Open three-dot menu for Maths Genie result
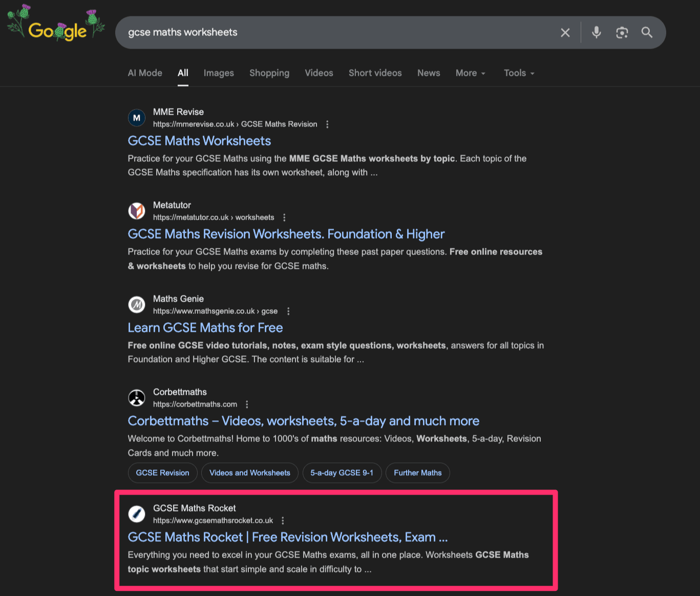The image size is (700, 596). [x=288, y=311]
